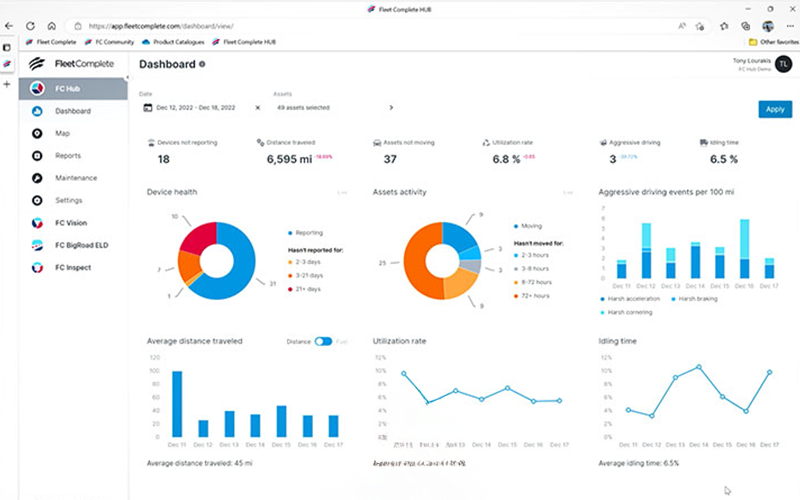Open Maintenance wrench icon in sidebar

tap(37, 178)
